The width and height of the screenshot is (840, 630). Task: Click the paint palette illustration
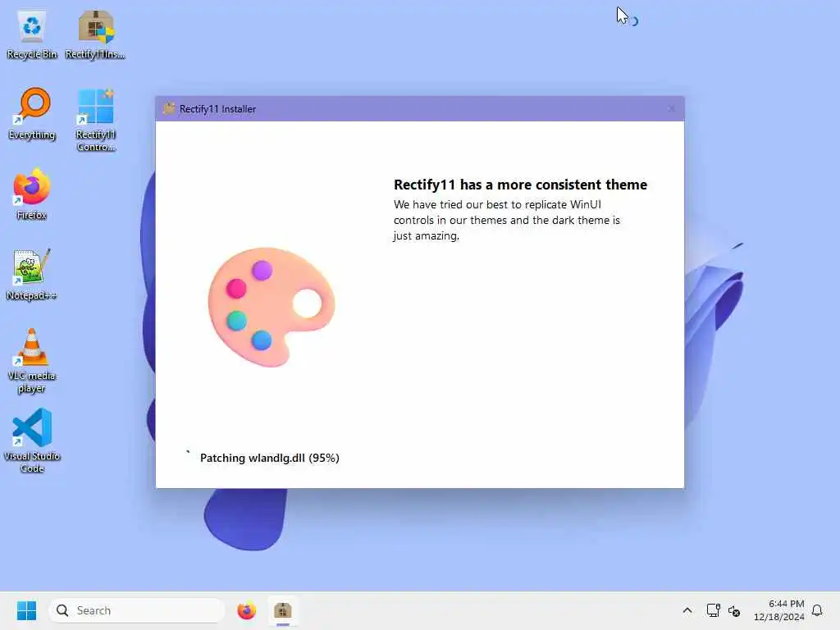tap(271, 307)
